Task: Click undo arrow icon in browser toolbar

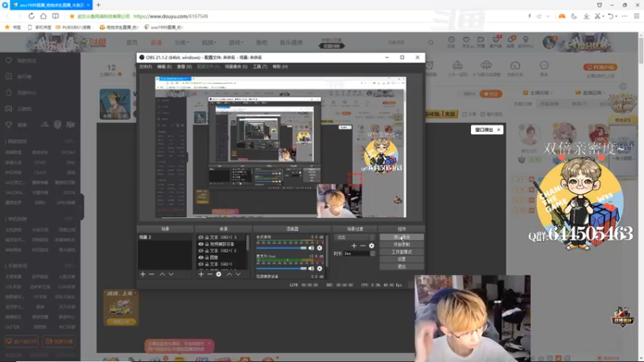Action: click(611, 16)
